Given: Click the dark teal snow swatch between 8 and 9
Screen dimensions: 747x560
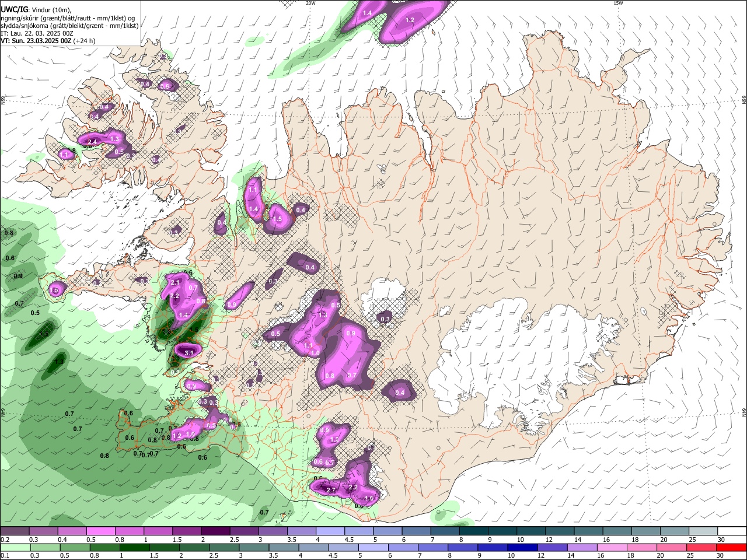Looking at the screenshot, I should point(474,531).
